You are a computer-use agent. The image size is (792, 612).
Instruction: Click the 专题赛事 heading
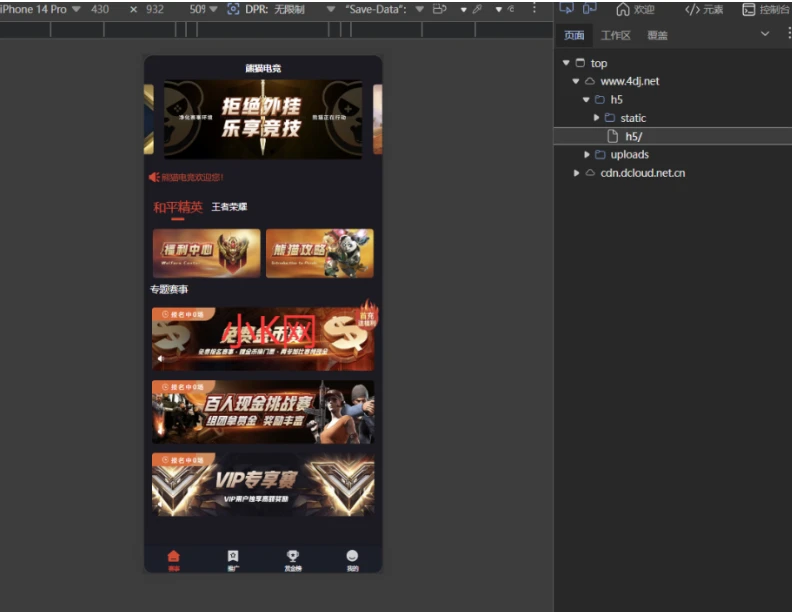[x=169, y=289]
